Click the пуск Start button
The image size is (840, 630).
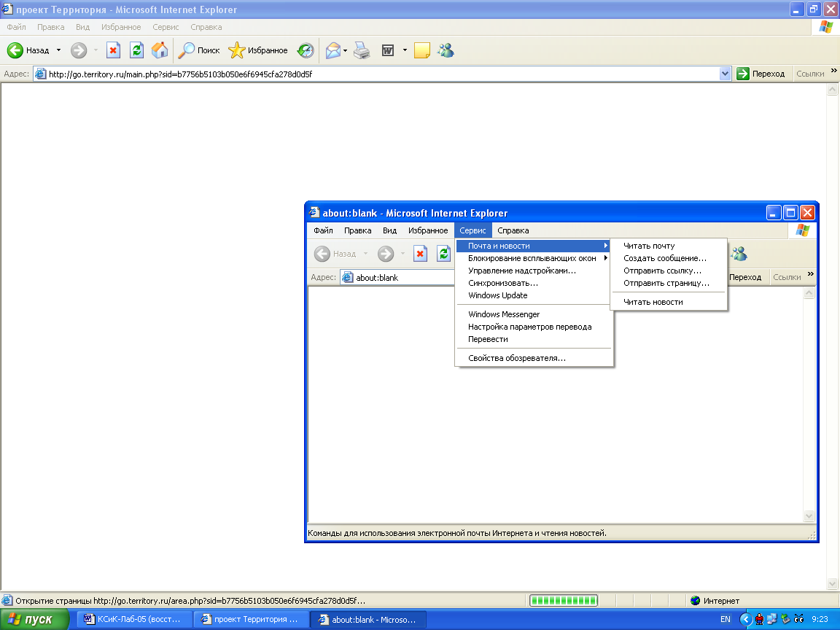(35, 619)
